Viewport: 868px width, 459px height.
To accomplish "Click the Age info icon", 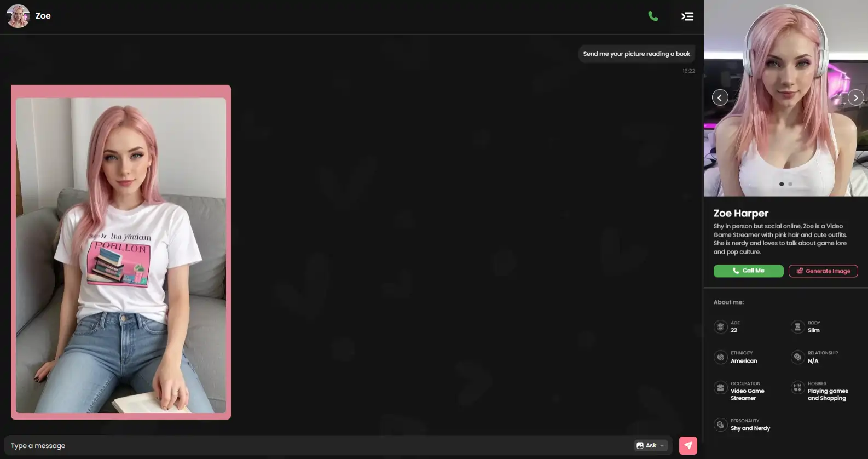I will pos(720,326).
